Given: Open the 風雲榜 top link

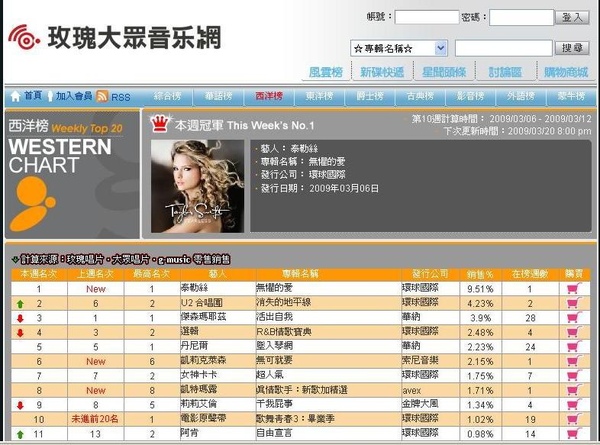Looking at the screenshot, I should (x=326, y=72).
